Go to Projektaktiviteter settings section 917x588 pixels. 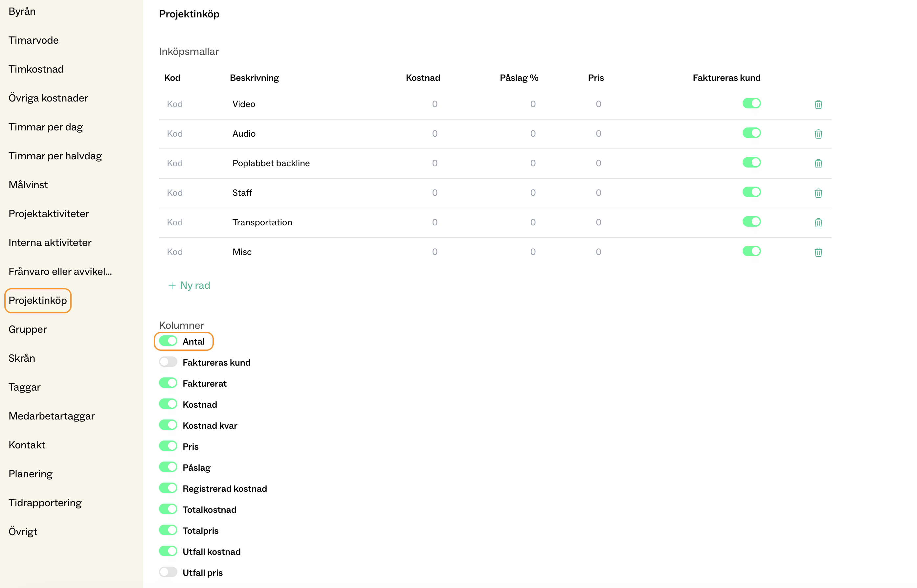pyautogui.click(x=49, y=214)
